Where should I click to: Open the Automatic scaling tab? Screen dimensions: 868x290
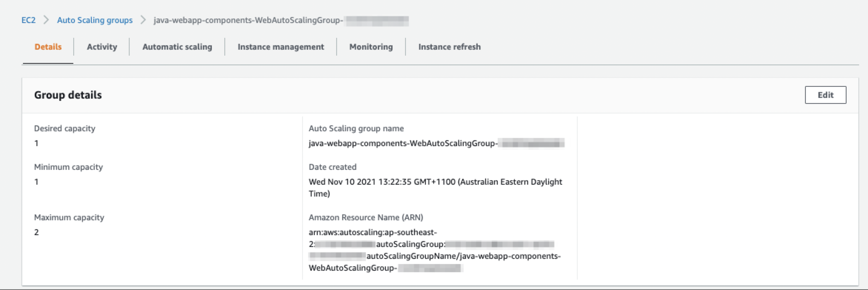coord(177,47)
